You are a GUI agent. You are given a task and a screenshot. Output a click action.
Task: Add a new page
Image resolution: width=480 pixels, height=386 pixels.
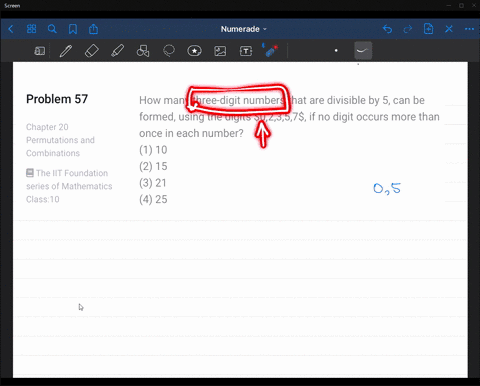click(428, 29)
